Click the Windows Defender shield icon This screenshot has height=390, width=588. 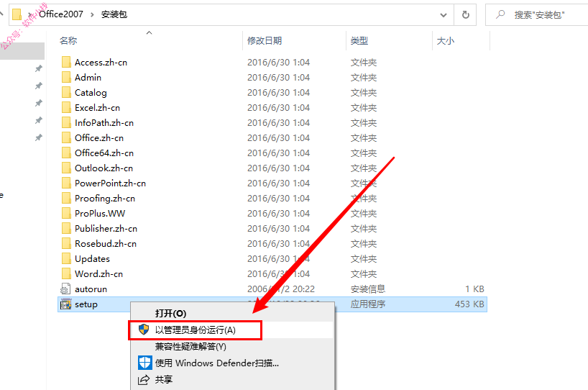(x=144, y=363)
